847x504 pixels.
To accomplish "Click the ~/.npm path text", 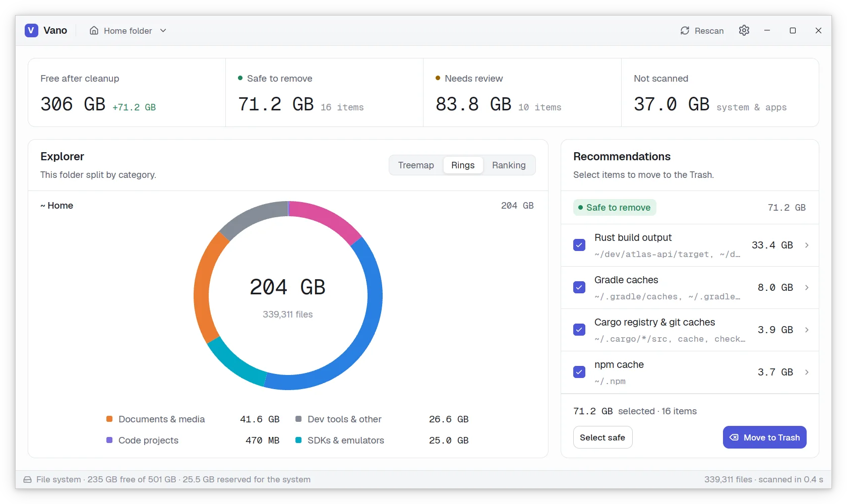I will (610, 382).
